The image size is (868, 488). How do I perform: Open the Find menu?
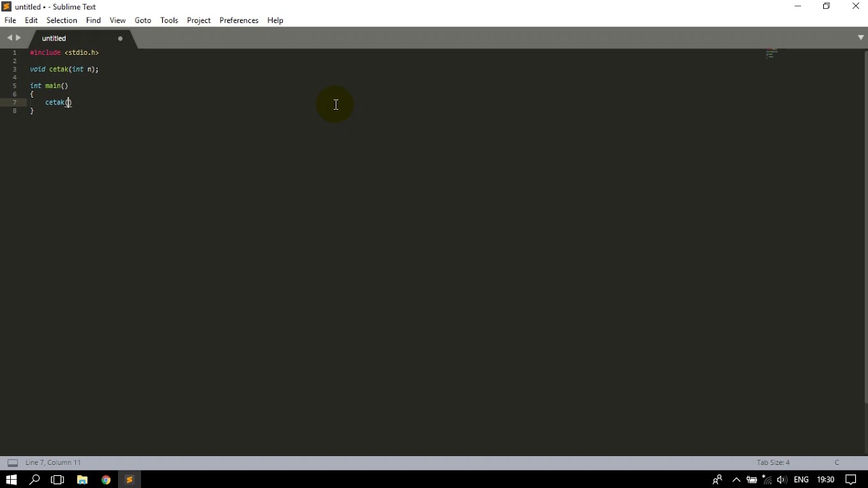tap(94, 20)
